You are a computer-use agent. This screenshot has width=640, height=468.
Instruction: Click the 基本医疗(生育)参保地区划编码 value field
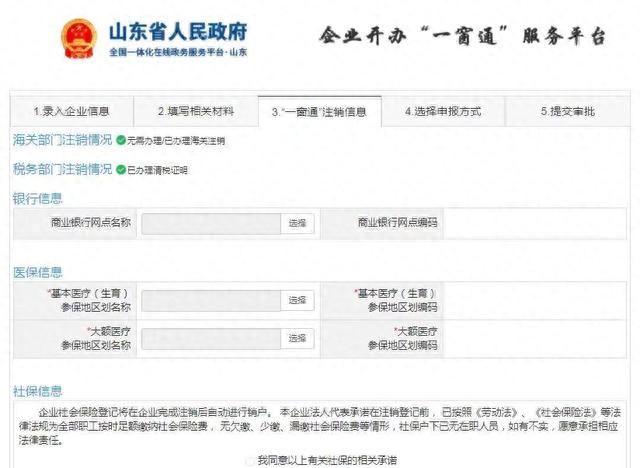coord(535,300)
